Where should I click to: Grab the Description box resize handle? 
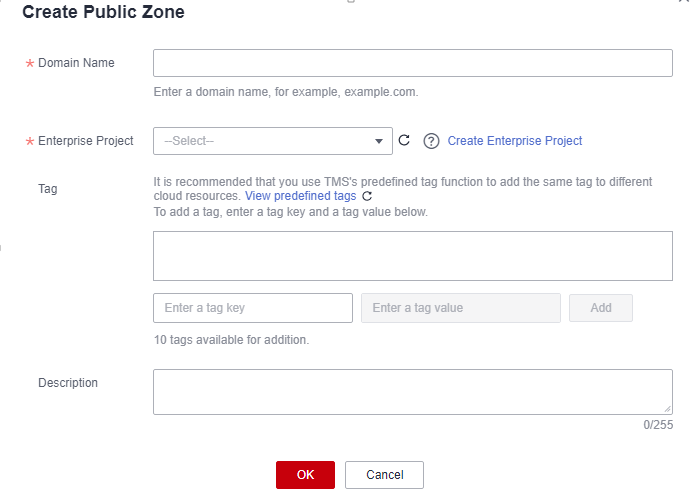[667, 409]
